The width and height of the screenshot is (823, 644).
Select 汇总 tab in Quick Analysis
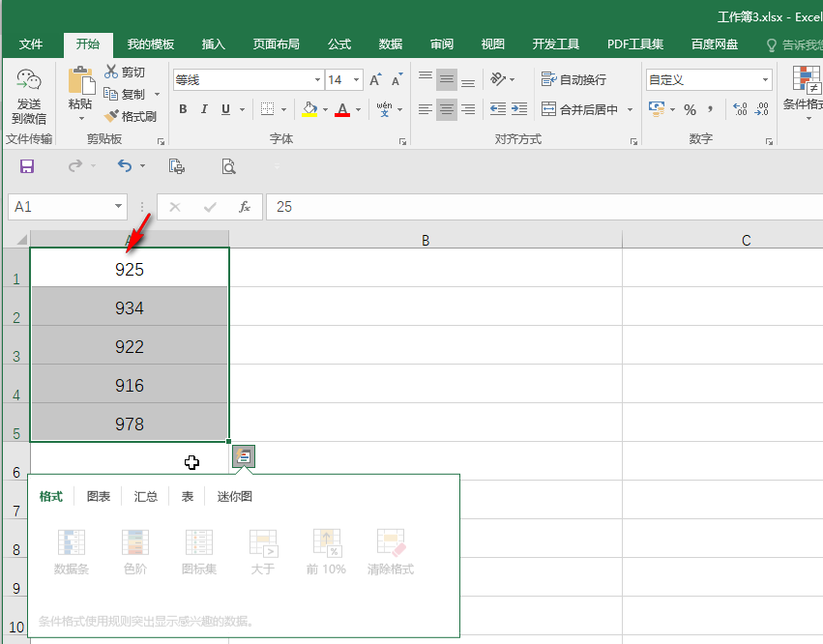click(x=146, y=496)
